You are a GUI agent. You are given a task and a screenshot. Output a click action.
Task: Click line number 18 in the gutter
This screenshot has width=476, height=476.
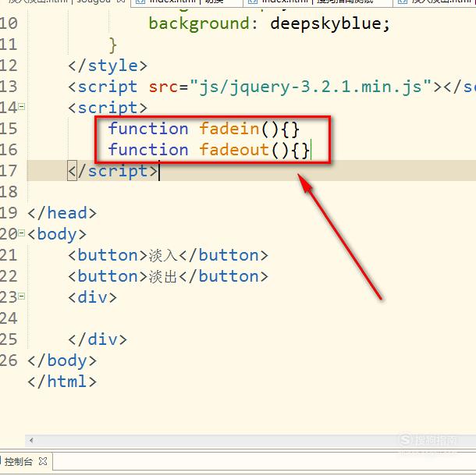tap(9, 192)
